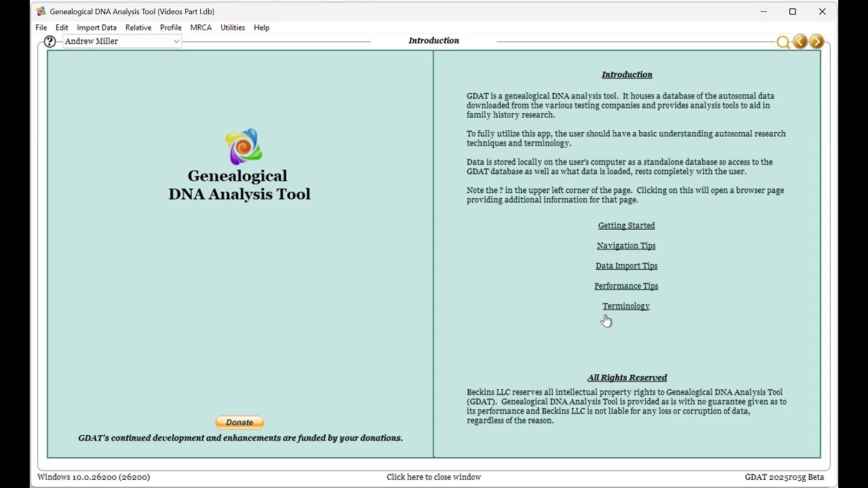Open the Getting Started link
868x488 pixels.
pyautogui.click(x=627, y=226)
